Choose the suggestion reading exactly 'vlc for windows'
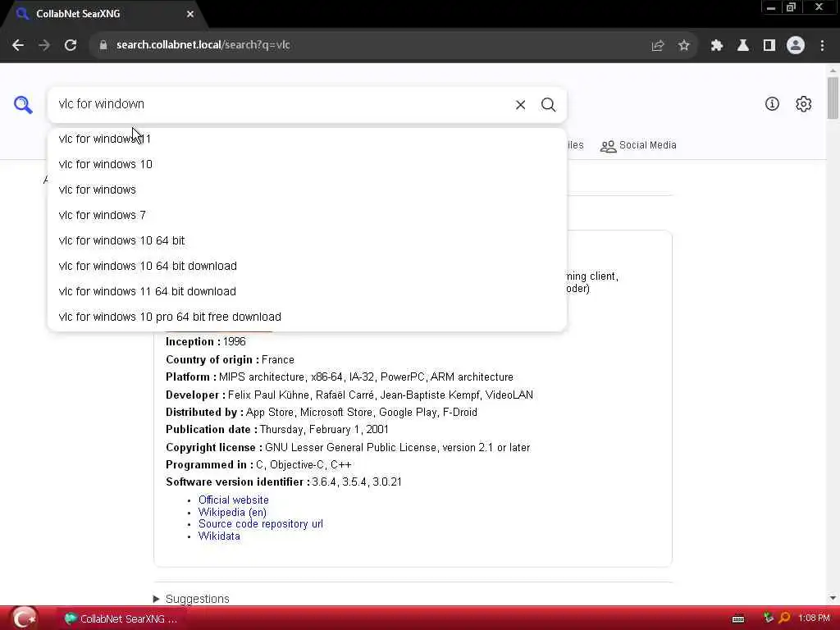 [307, 189]
